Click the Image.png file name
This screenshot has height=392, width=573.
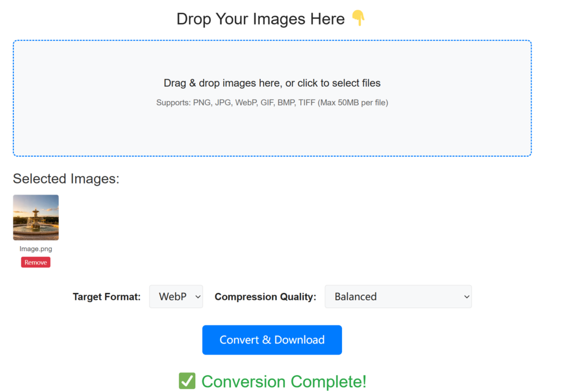[x=36, y=249]
